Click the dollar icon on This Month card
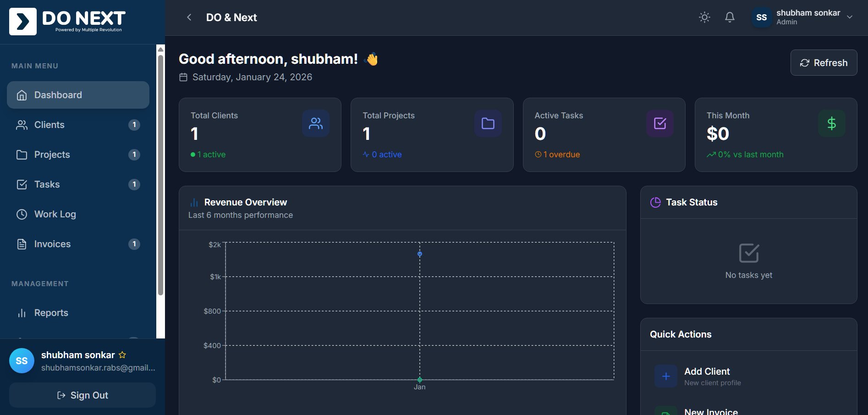This screenshot has height=415, width=868. pos(831,123)
